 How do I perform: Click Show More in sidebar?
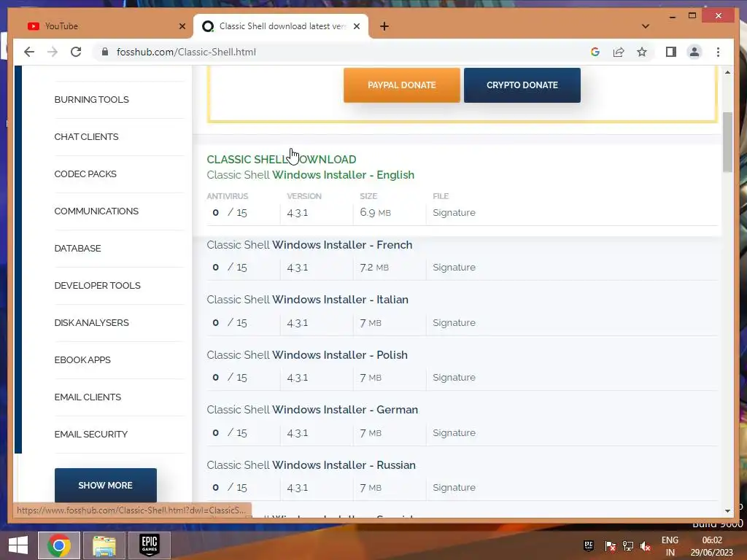click(105, 485)
